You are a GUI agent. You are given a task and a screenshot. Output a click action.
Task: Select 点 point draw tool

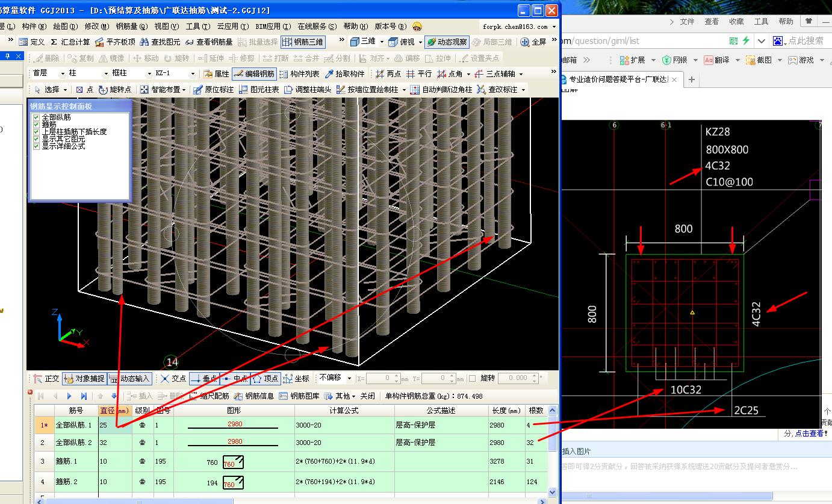click(84, 89)
